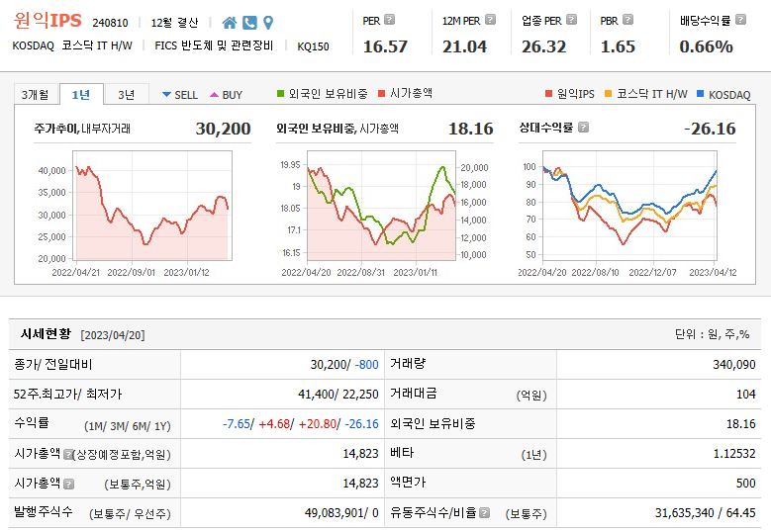Click the PBR value 1.65
This screenshot has height=532, width=771.
618,46
